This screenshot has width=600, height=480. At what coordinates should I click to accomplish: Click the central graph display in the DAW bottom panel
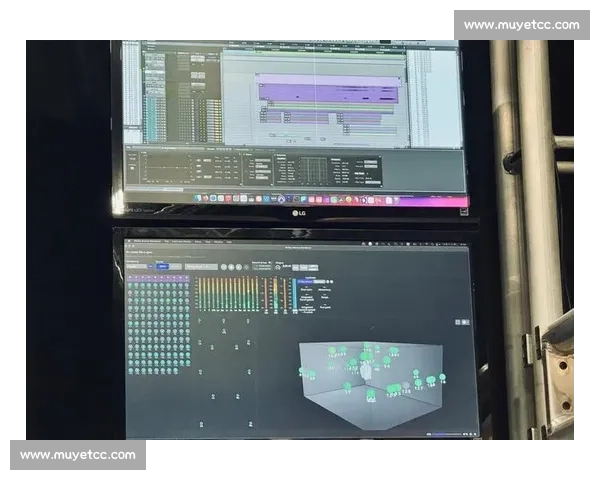pyautogui.click(x=313, y=170)
